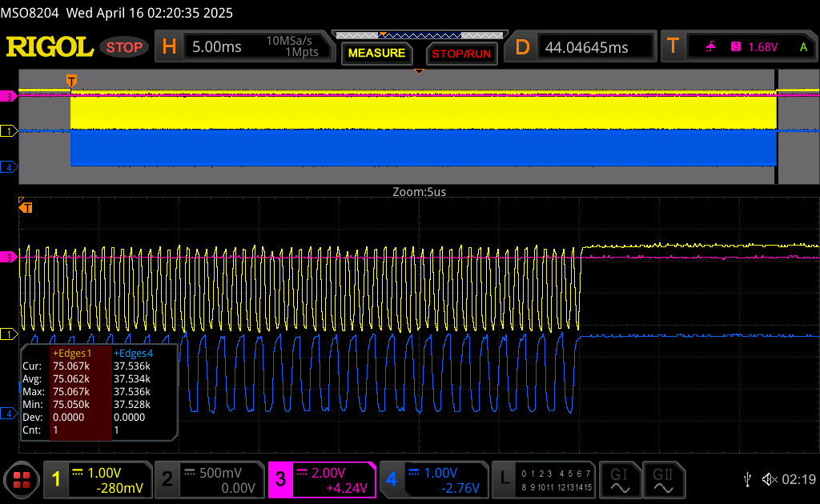Open the horizontal timebase 5.00ms settings
This screenshot has height=504, width=820.
(x=242, y=47)
